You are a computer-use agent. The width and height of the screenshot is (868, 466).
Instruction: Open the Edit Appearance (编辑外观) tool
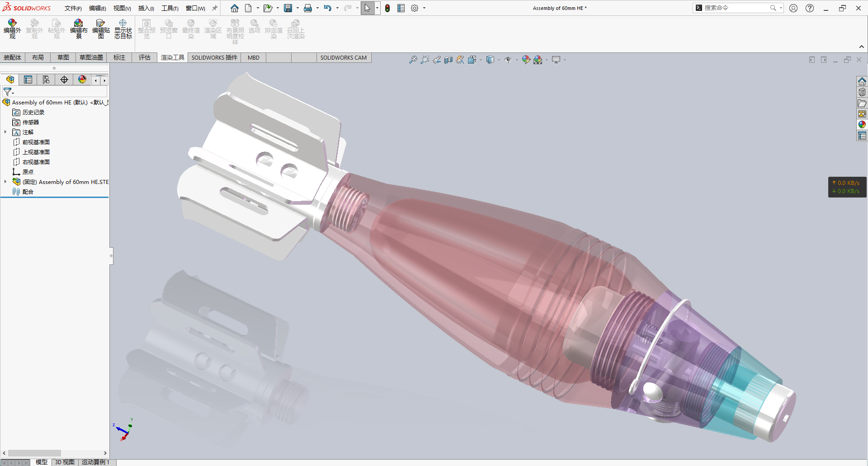click(12, 29)
